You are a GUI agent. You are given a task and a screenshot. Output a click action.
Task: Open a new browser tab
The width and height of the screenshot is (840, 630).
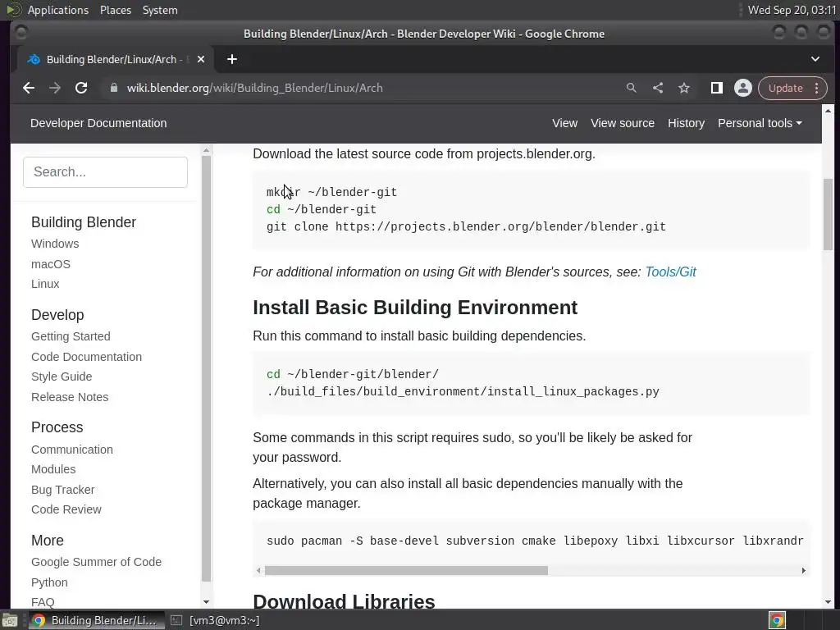coord(232,59)
